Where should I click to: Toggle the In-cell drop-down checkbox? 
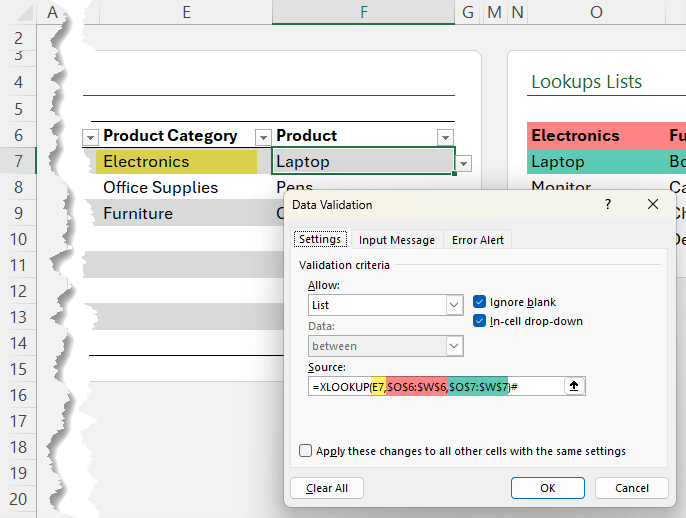click(x=480, y=321)
